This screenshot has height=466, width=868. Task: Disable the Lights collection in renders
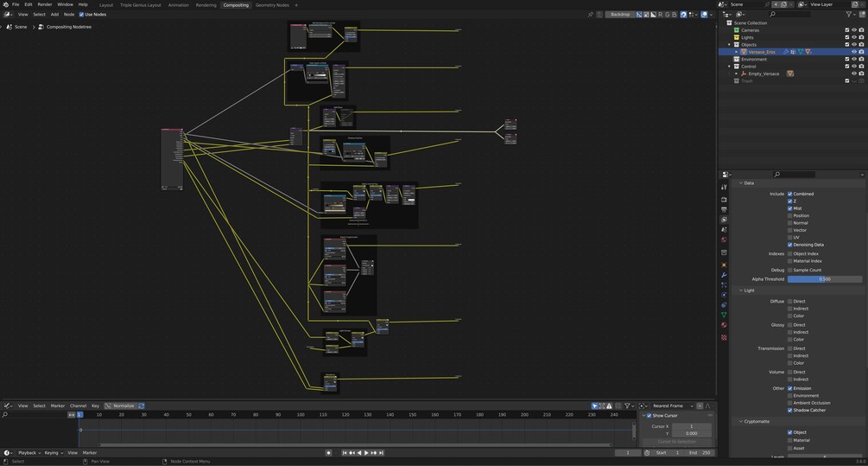point(861,37)
